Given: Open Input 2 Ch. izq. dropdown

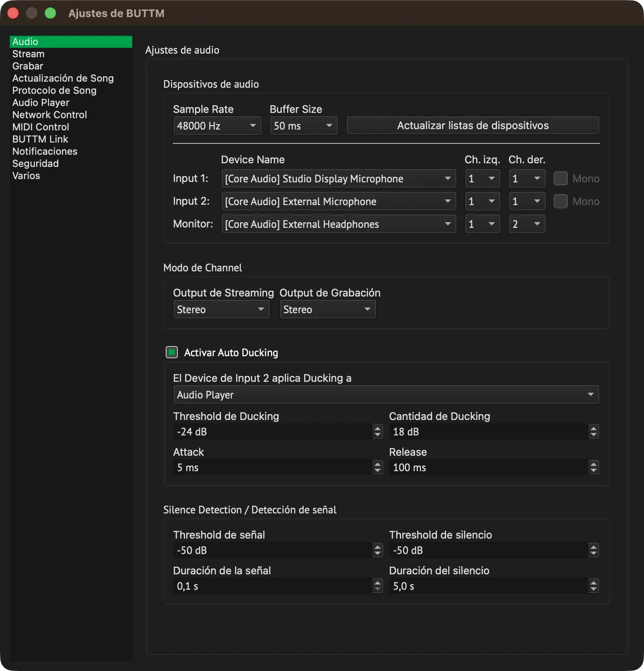Looking at the screenshot, I should pyautogui.click(x=482, y=201).
